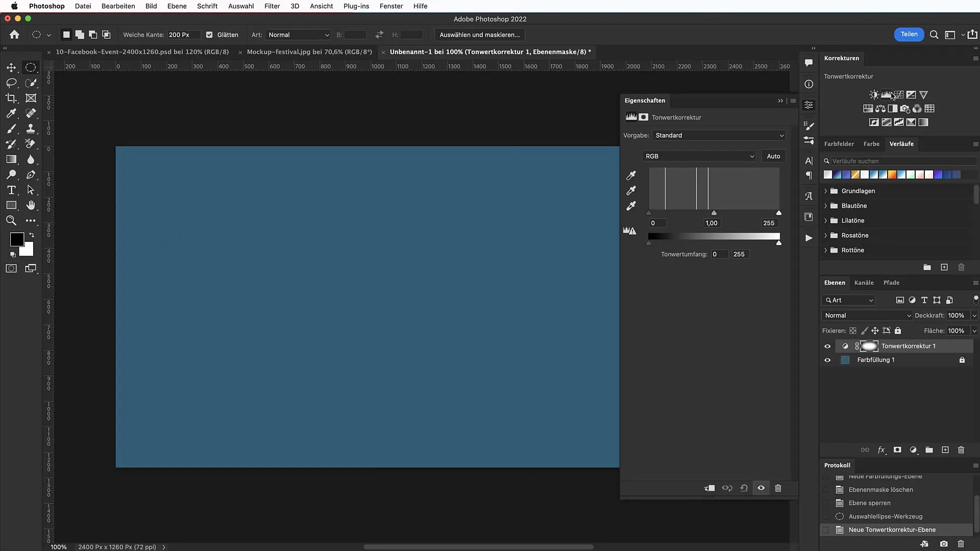The height and width of the screenshot is (551, 980).
Task: Select the Hand tool
Action: 31,205
